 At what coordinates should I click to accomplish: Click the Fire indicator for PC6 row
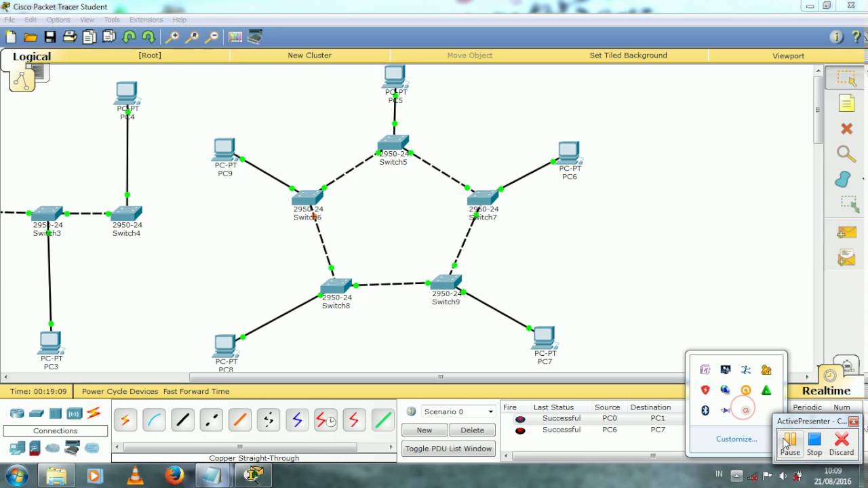point(520,430)
